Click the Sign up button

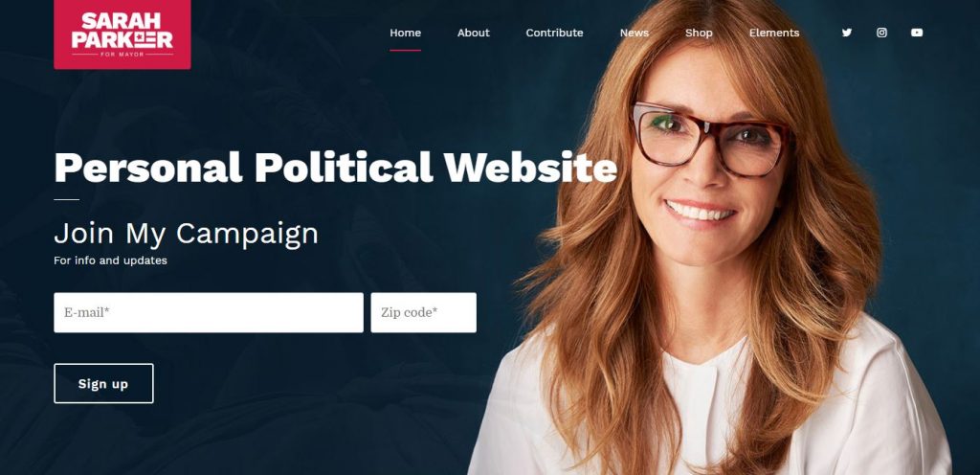103,383
